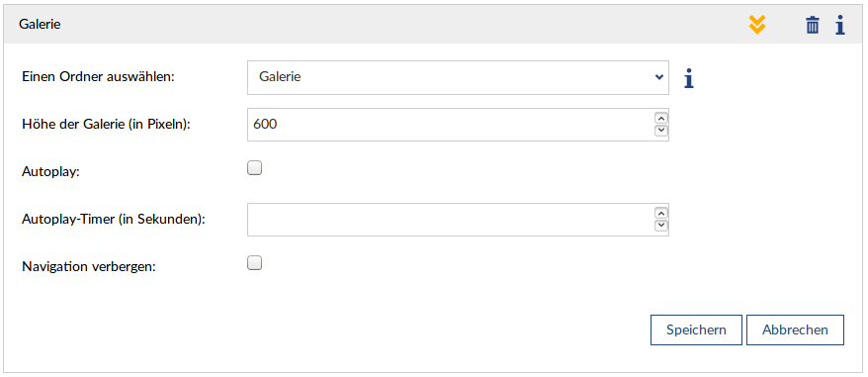Open the 'Einen Ordner auswählen' dropdown
Screen dimensions: 868x377
pos(458,77)
